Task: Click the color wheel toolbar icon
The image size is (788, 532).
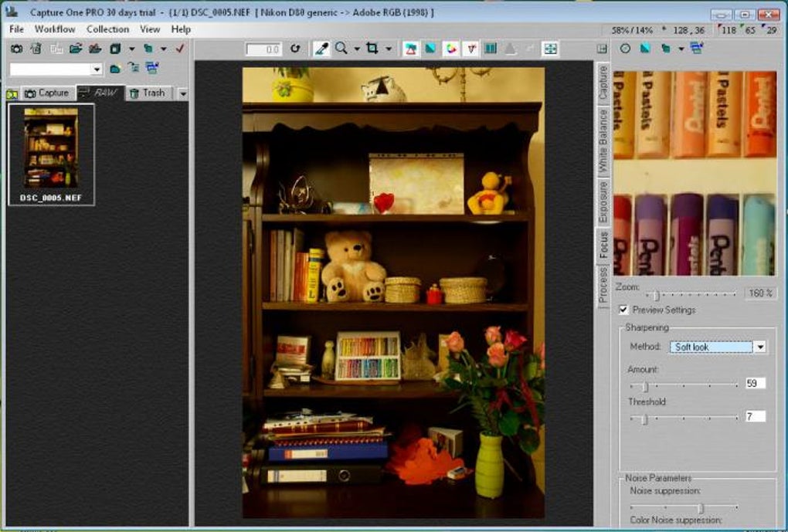Action: pyautogui.click(x=451, y=49)
